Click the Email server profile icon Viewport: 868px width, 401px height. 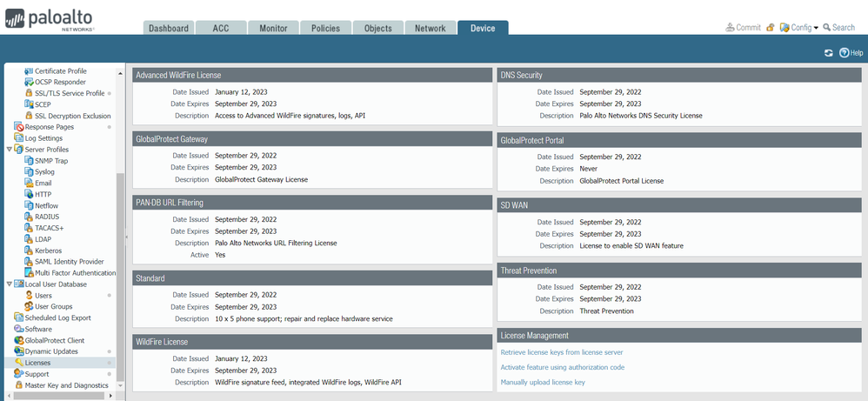point(30,183)
